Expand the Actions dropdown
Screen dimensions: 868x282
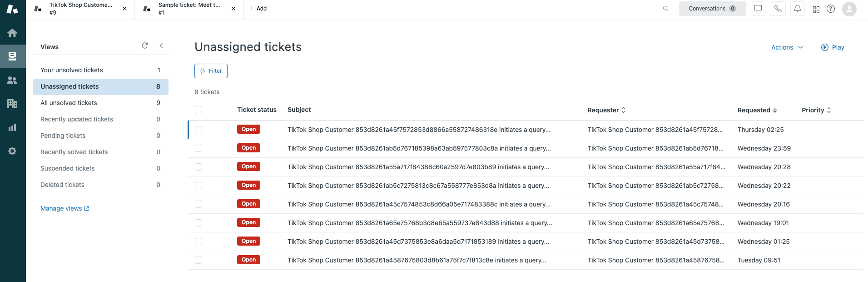pos(787,47)
